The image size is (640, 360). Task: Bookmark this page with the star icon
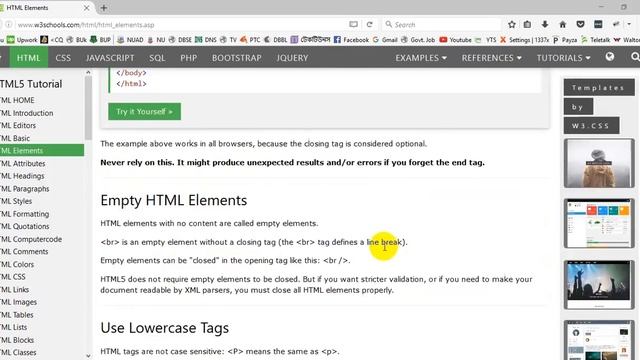point(511,24)
